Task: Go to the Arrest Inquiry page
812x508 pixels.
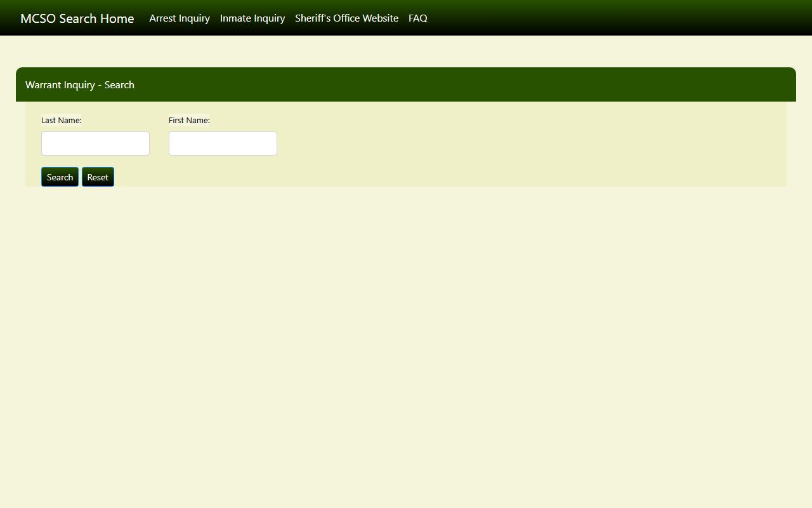Action: [x=180, y=18]
